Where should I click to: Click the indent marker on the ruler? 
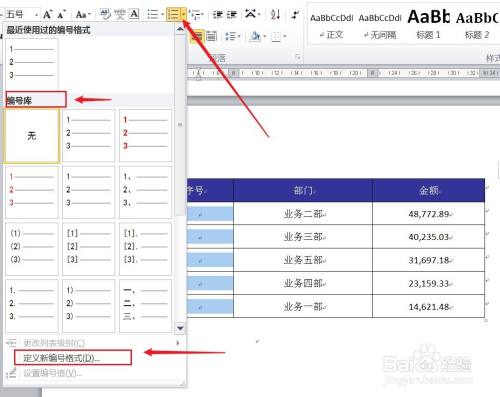[x=198, y=74]
